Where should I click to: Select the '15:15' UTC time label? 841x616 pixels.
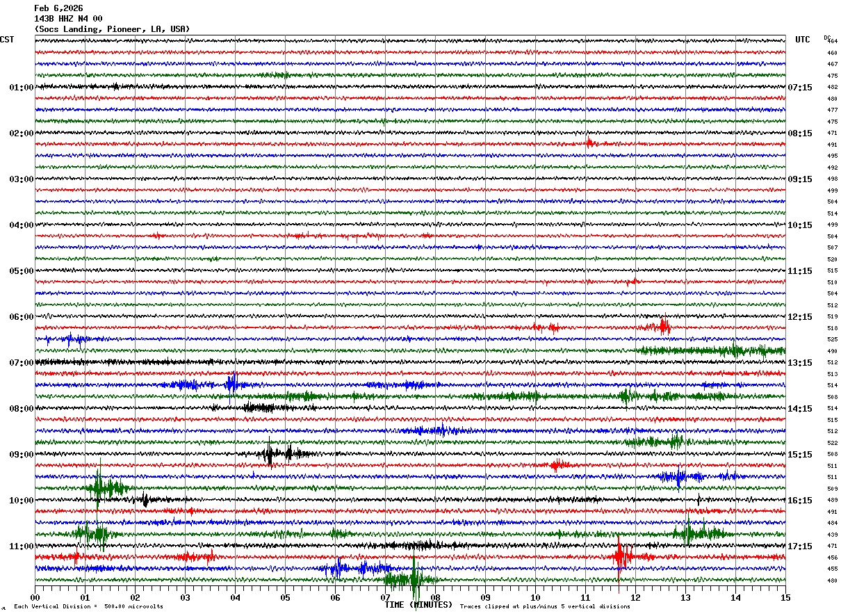click(x=800, y=455)
